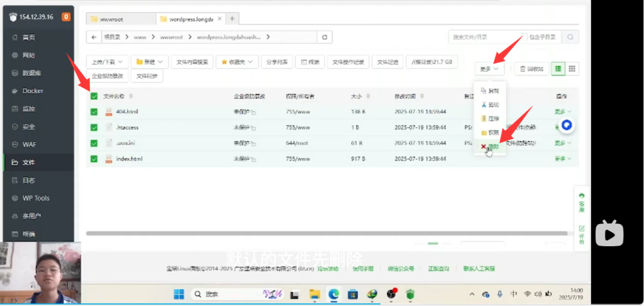Open 评价 feedback side widget
644x306 pixels.
click(582, 234)
